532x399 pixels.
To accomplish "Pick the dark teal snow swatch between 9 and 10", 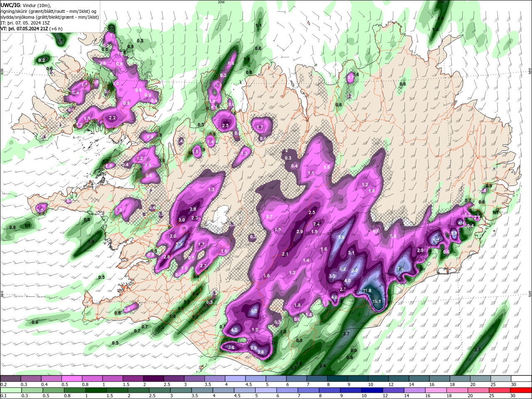I will pyautogui.click(x=358, y=379).
